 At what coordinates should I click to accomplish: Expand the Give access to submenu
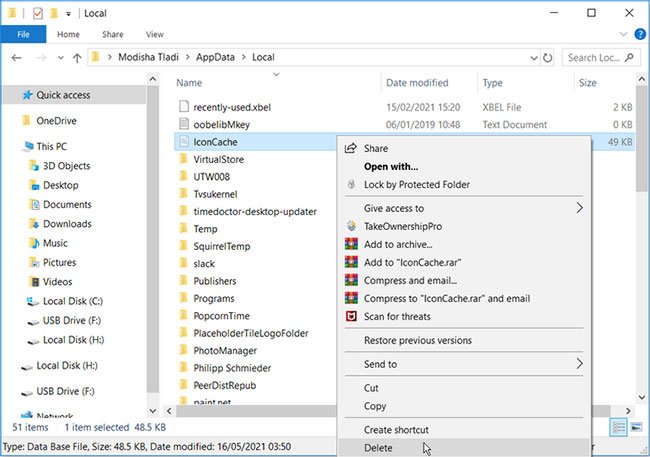coord(579,208)
